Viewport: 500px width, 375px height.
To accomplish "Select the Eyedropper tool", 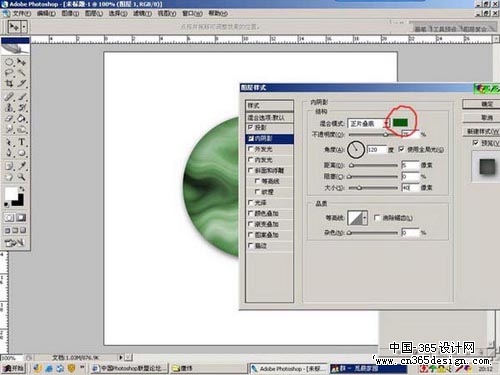I will 22,165.
